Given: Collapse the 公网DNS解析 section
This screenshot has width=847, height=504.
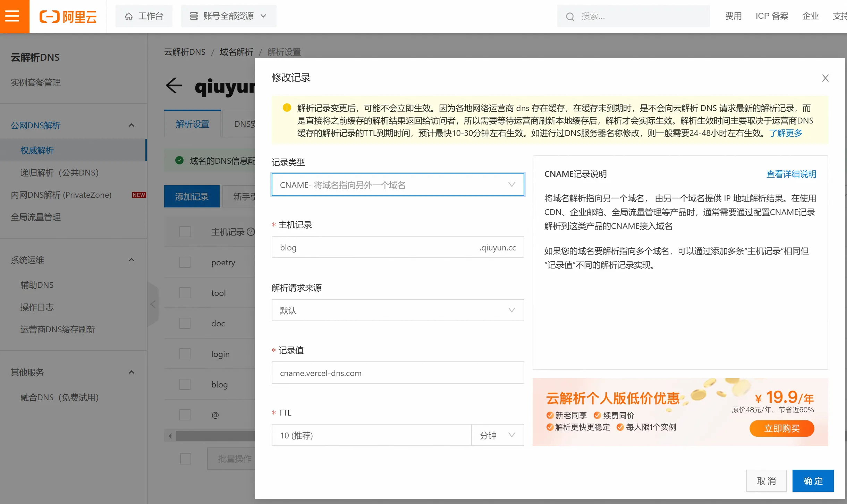Looking at the screenshot, I should point(132,125).
